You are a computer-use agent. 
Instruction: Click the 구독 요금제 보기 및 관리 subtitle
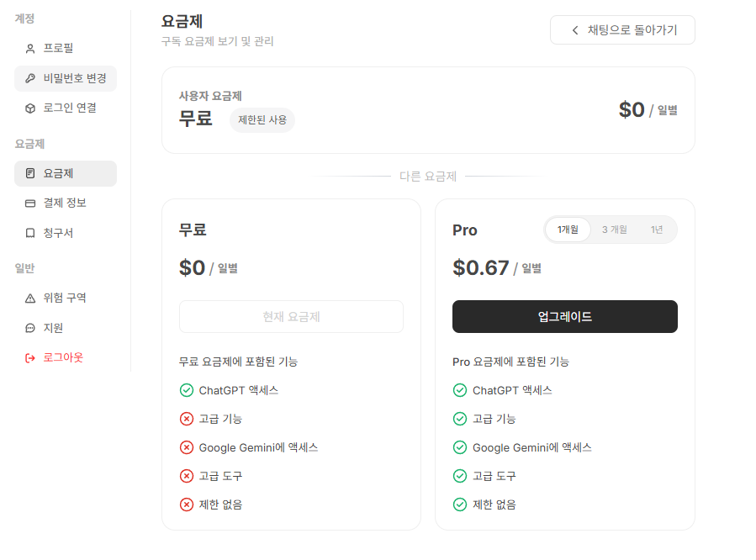point(218,41)
